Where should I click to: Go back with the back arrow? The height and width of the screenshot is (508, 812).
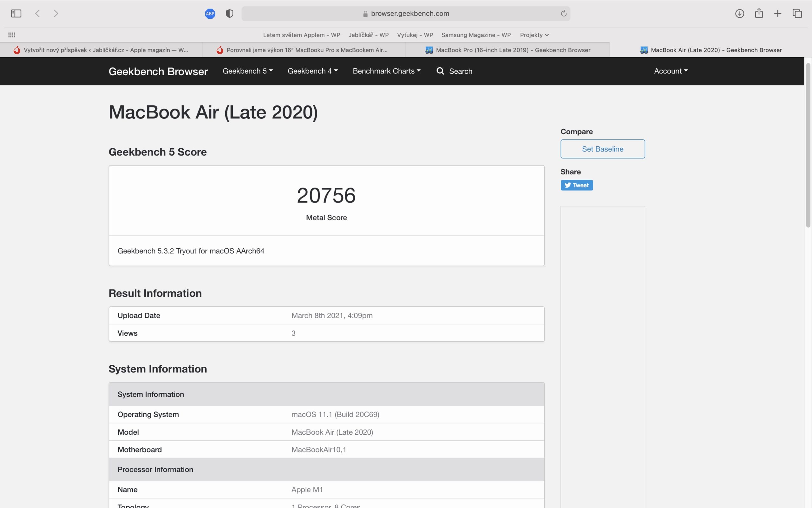pyautogui.click(x=37, y=13)
